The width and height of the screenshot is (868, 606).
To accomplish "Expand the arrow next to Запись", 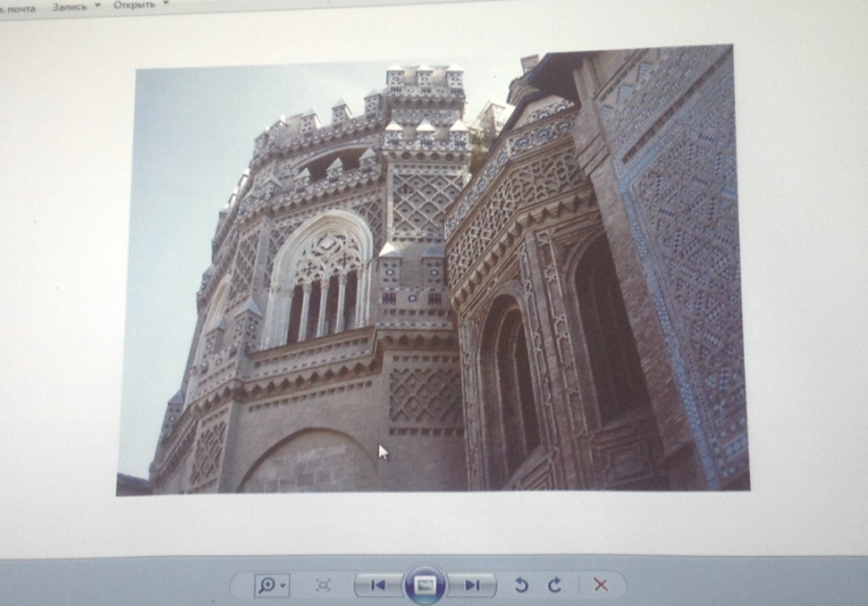I will pyautogui.click(x=97, y=5).
